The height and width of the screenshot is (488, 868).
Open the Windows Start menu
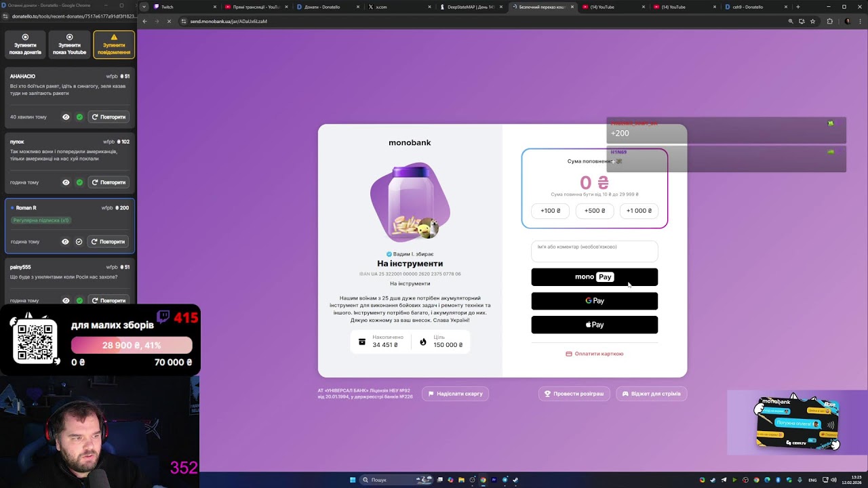point(353,480)
